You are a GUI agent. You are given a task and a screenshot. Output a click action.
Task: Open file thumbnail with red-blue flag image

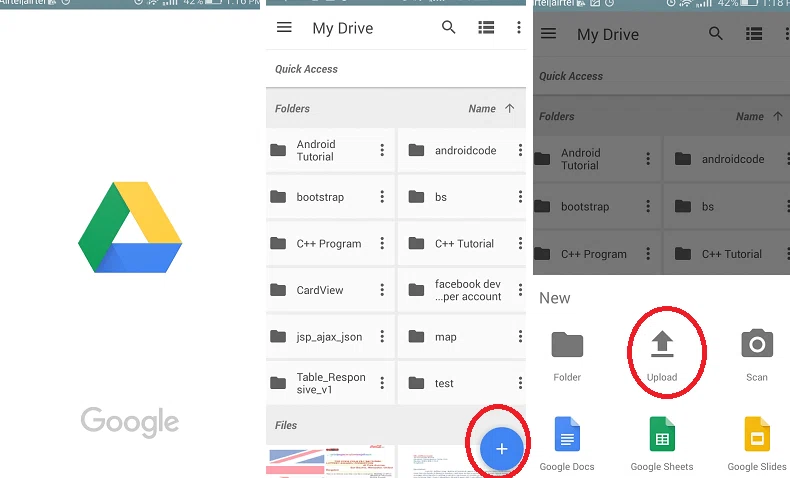pyautogui.click(x=330, y=461)
